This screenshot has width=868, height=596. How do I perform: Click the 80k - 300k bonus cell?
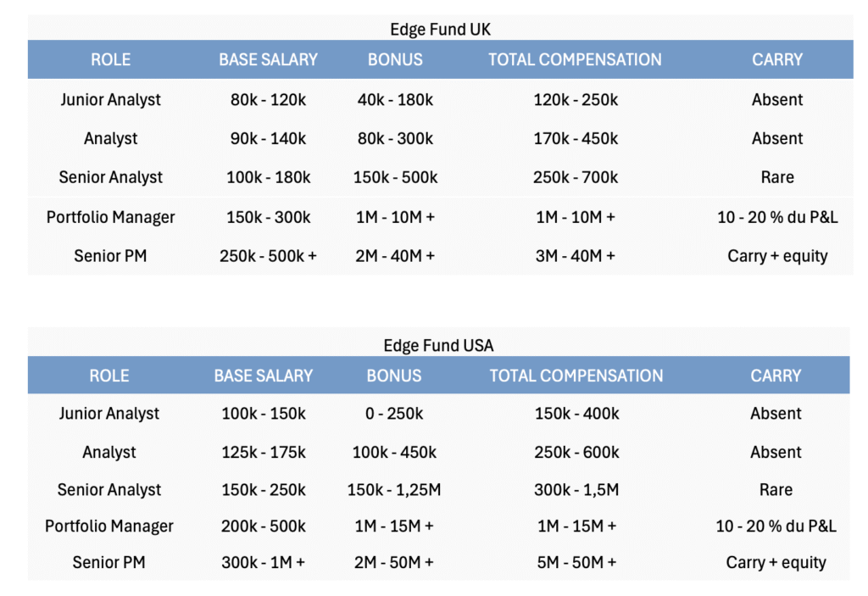point(395,139)
